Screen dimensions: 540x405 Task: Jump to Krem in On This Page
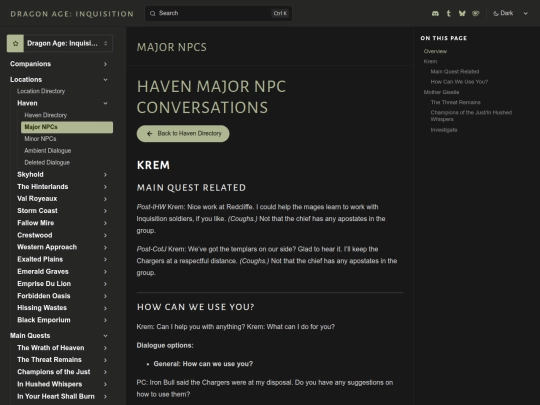[x=430, y=61]
